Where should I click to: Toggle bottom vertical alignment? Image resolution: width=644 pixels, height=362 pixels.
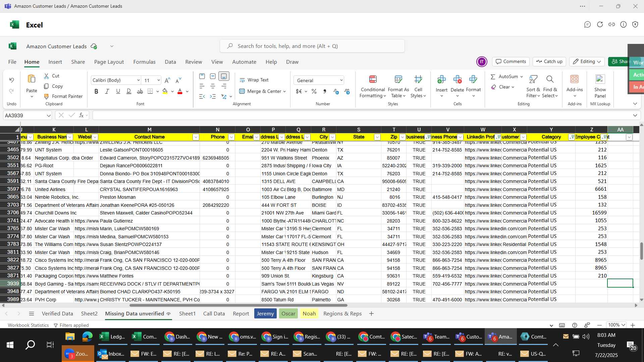coord(224,76)
